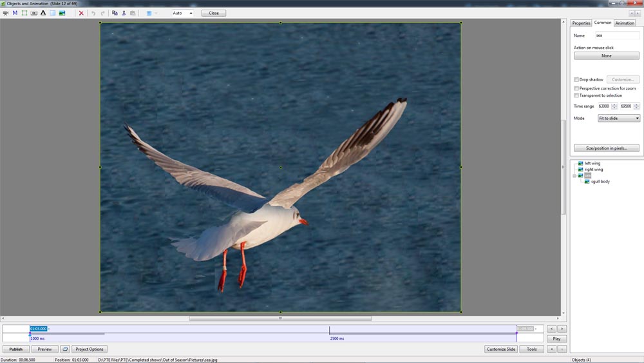644x363 pixels.
Task: Click the add Text (A) icon
Action: (43, 13)
